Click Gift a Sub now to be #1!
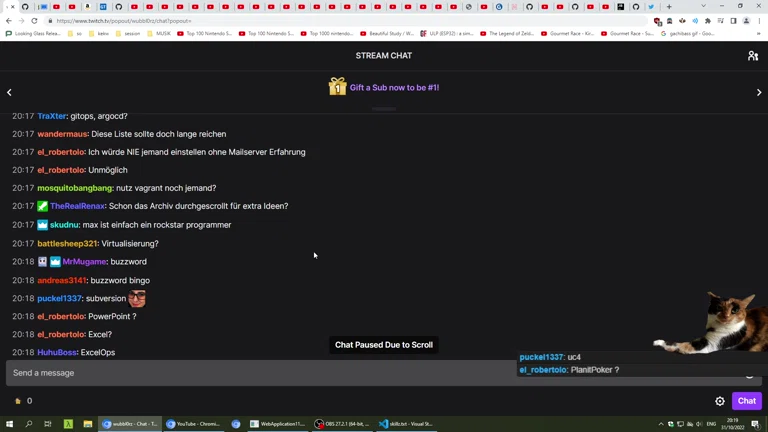Screen dimensions: 768x432 click(394, 88)
